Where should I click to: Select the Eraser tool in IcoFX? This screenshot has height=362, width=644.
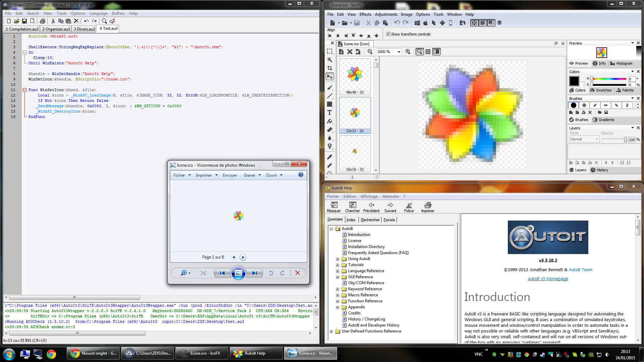click(330, 129)
